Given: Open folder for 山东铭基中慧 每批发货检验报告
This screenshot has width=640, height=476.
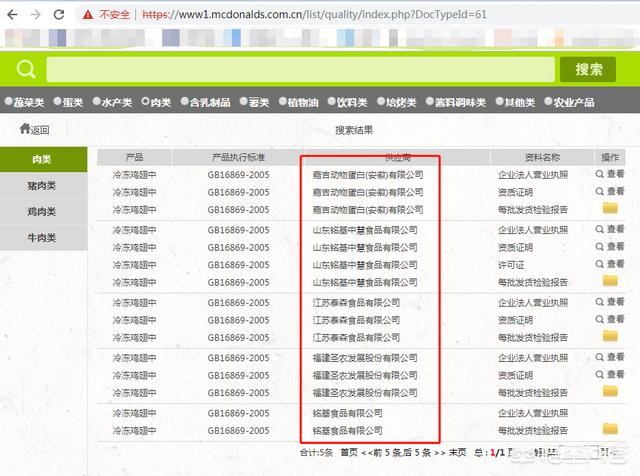Looking at the screenshot, I should (x=610, y=281).
